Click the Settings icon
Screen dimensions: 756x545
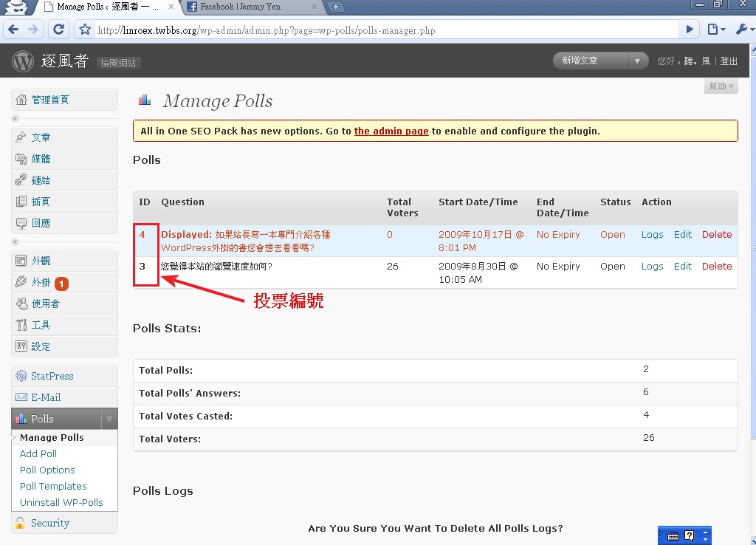pyautogui.click(x=21, y=346)
